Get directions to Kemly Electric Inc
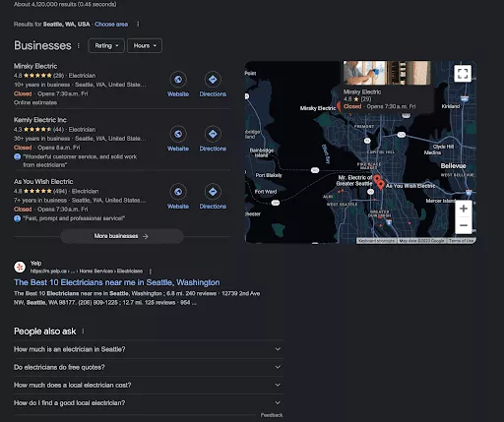 point(213,134)
